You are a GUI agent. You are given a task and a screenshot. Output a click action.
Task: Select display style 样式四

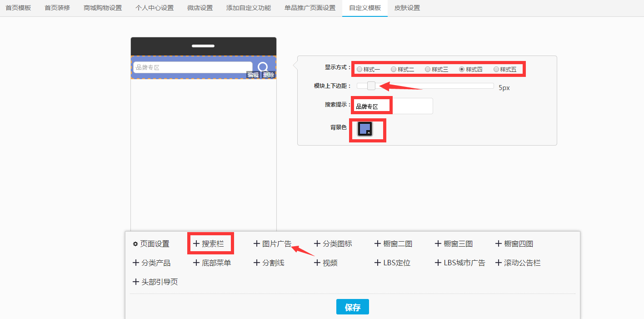[462, 70]
